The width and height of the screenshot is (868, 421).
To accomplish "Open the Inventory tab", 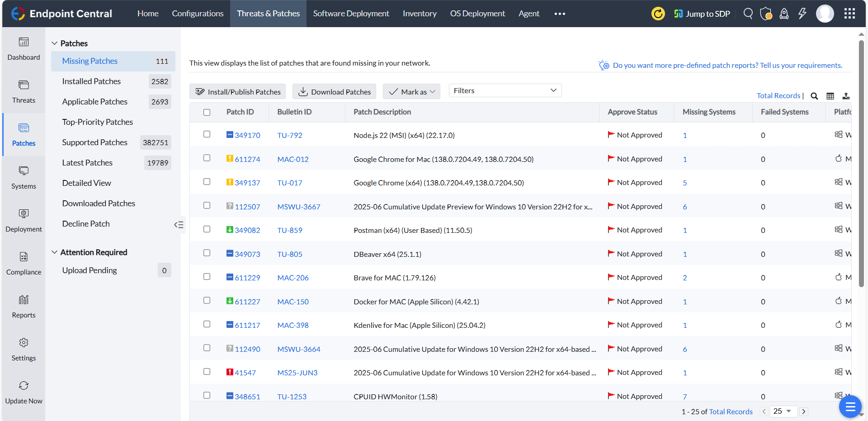I will [420, 14].
